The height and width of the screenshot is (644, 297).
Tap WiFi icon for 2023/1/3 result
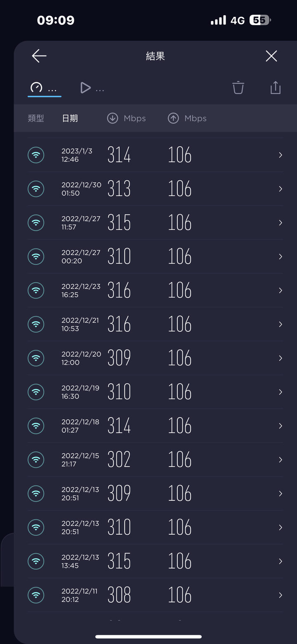pyautogui.click(x=36, y=155)
